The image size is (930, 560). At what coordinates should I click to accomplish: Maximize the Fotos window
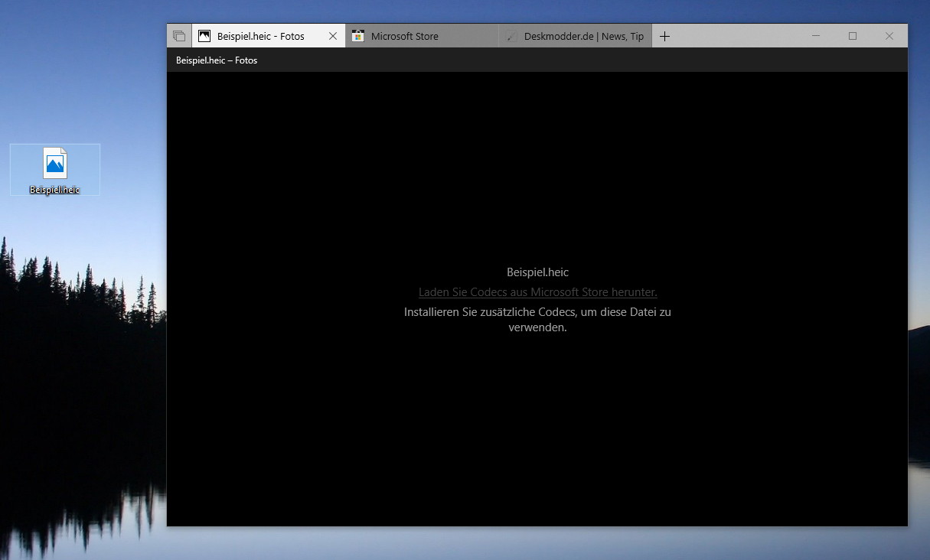click(853, 36)
